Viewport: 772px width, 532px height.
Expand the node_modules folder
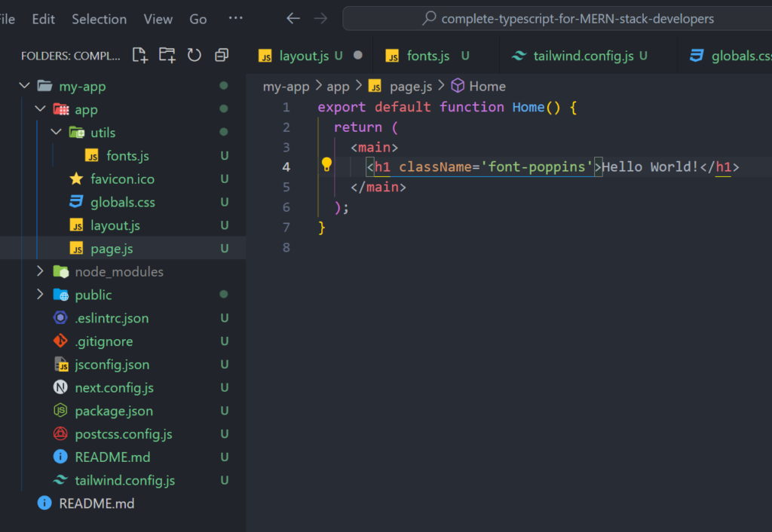[40, 271]
